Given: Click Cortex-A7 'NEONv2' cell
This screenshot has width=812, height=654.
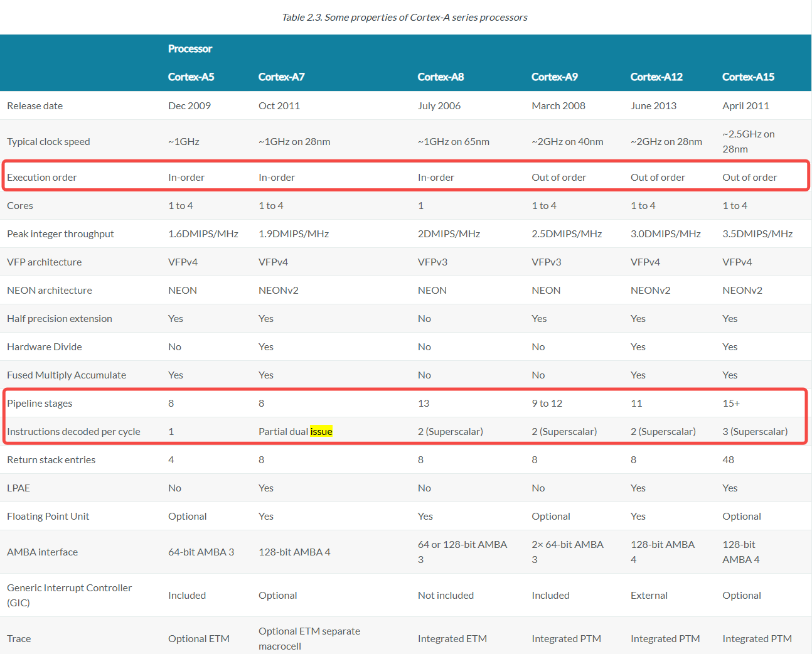Looking at the screenshot, I should 279,291.
